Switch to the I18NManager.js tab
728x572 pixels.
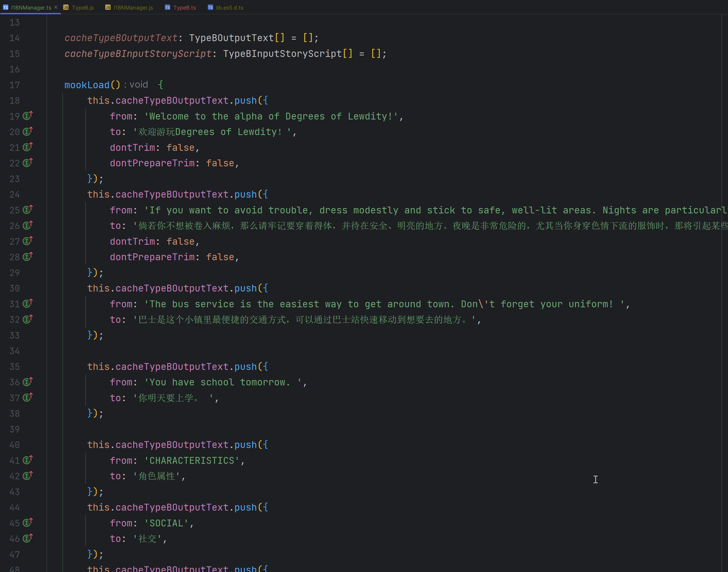tap(133, 7)
